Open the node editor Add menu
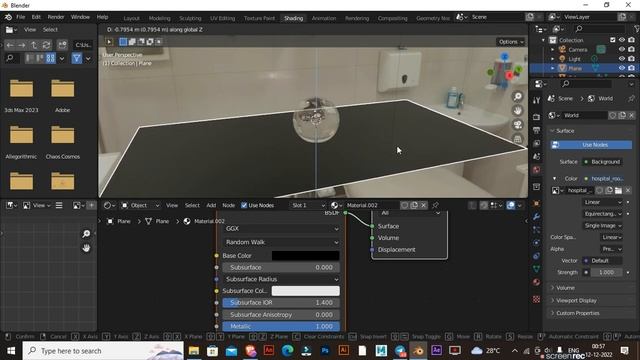640x360 pixels. tap(211, 205)
